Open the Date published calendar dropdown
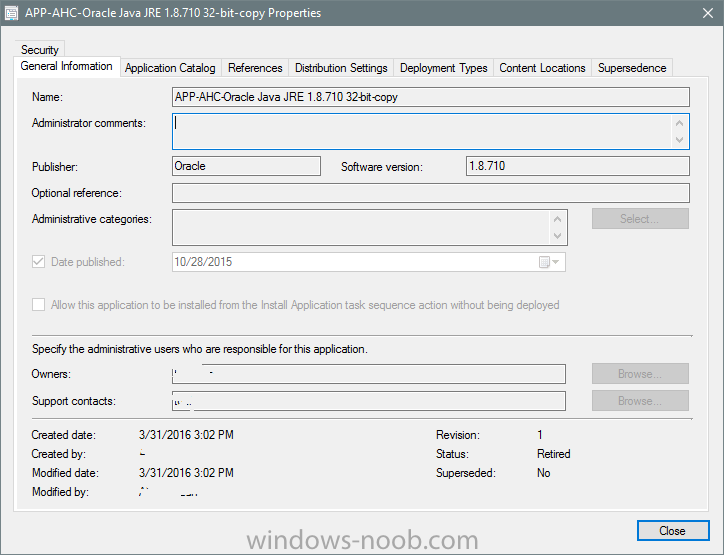724x555 pixels. click(x=549, y=262)
